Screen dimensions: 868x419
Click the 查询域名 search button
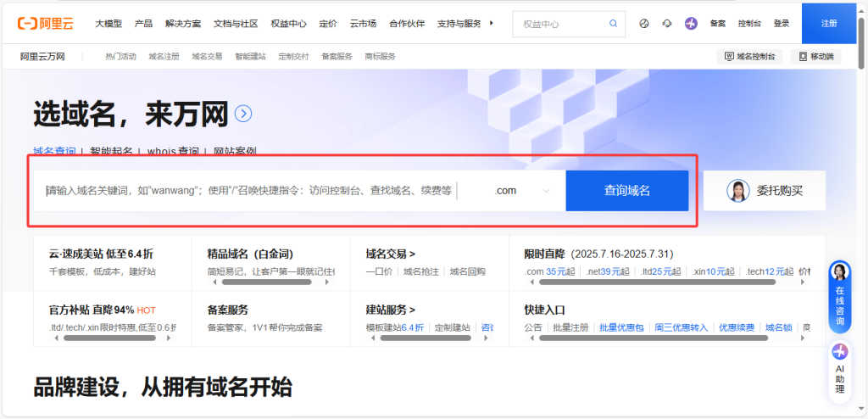626,191
